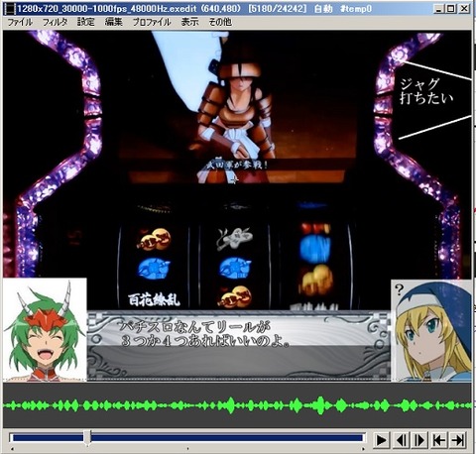Click the frame counter 5180/24242 in title
This screenshot has width=476, height=454.
coord(278,9)
